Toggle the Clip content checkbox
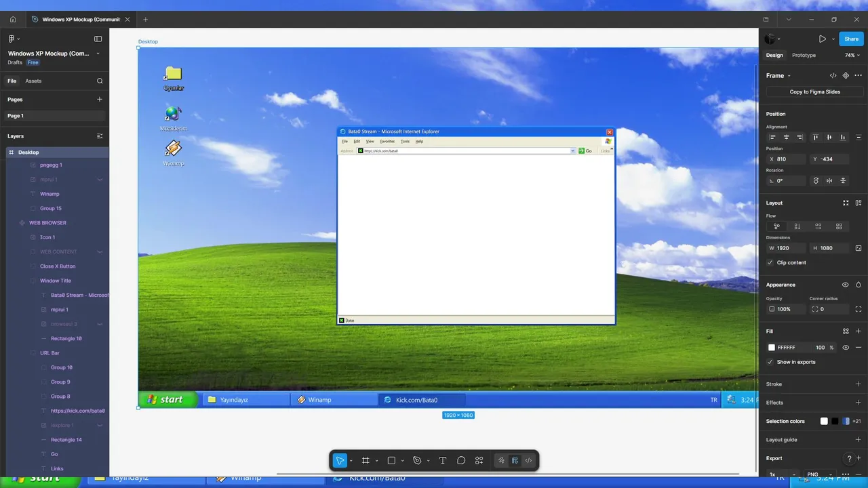Viewport: 868px width, 488px height. (x=770, y=262)
